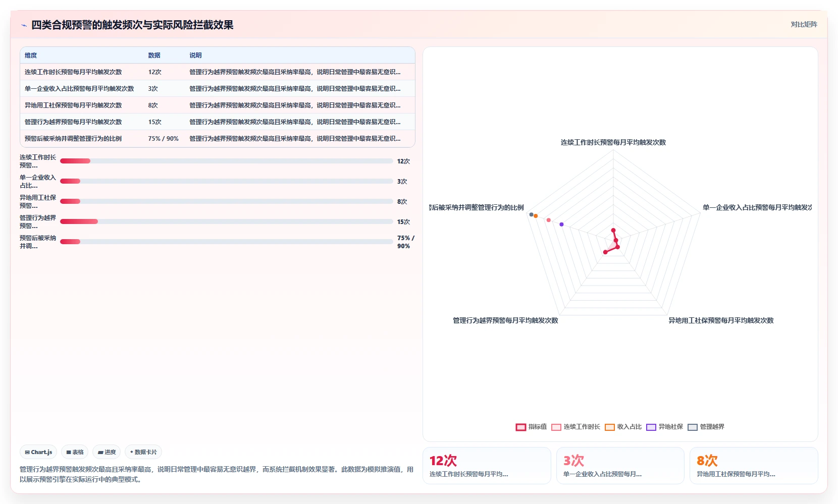Click the 单一企业收入占比预警每月平均触发次数 table row label
This screenshot has height=504, width=838.
pyautogui.click(x=79, y=89)
